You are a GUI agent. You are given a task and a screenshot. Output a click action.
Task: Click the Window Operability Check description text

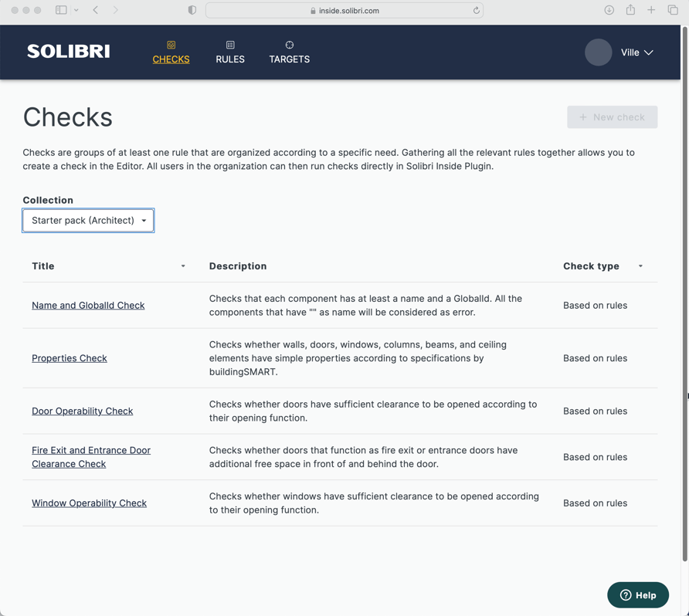(x=374, y=503)
